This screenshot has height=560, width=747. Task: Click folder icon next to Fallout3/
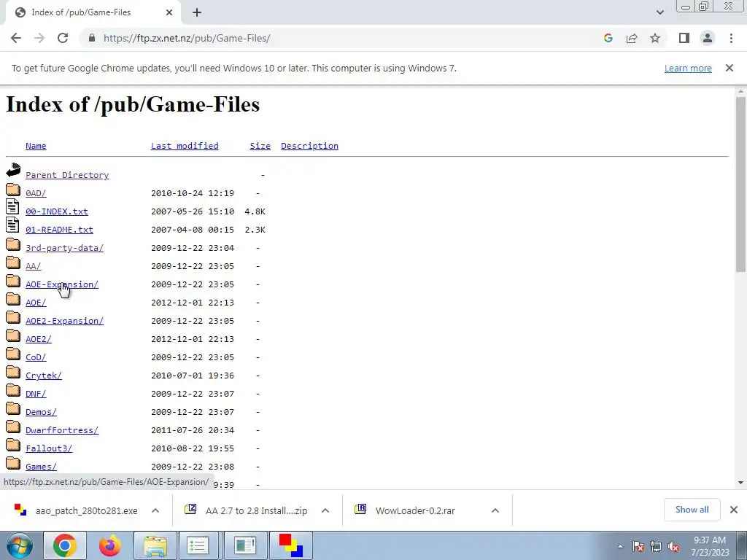pyautogui.click(x=13, y=445)
